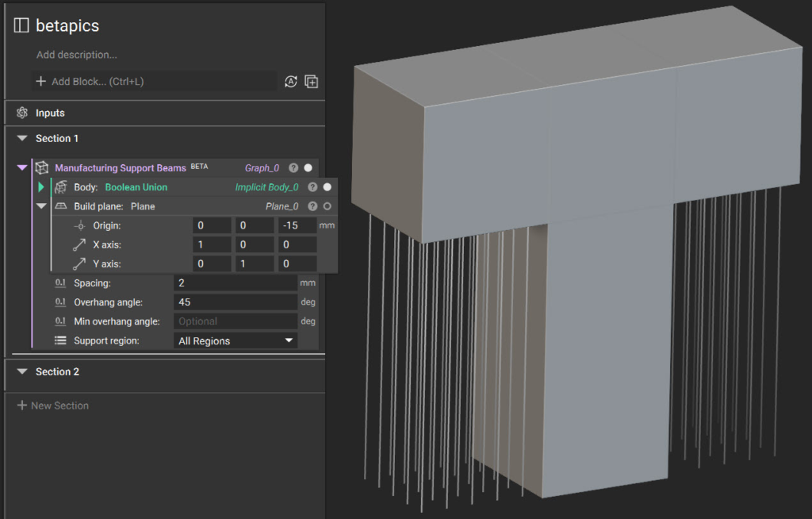
Task: Click the Y axis vector icon
Action: pos(79,264)
